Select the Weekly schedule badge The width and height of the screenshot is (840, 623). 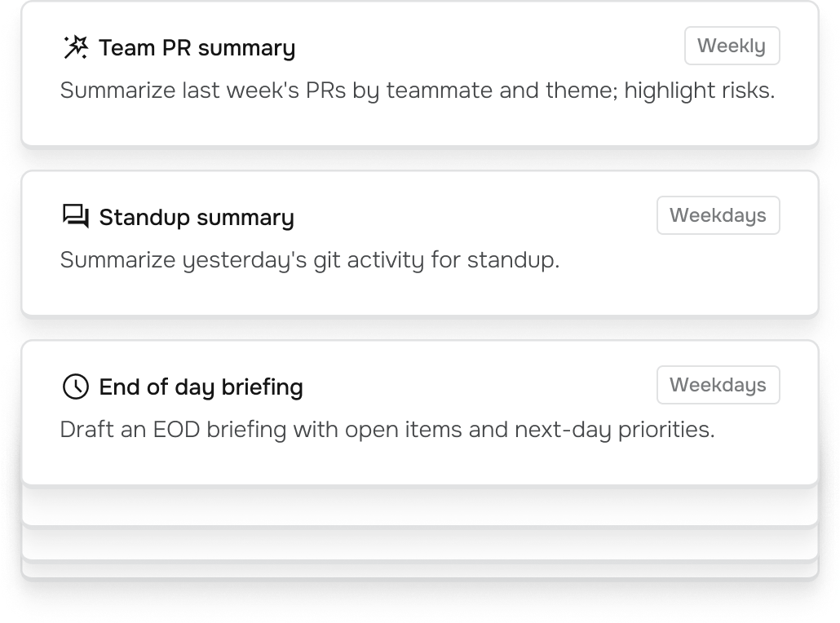click(732, 46)
